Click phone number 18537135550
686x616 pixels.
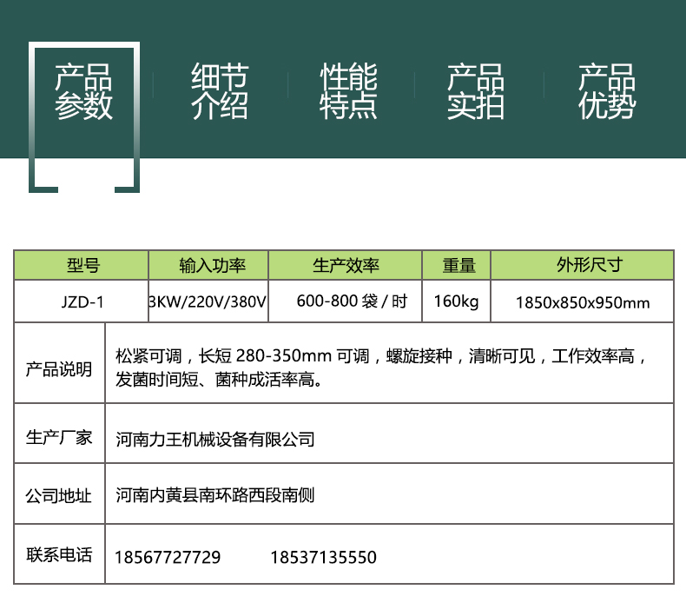324,557
